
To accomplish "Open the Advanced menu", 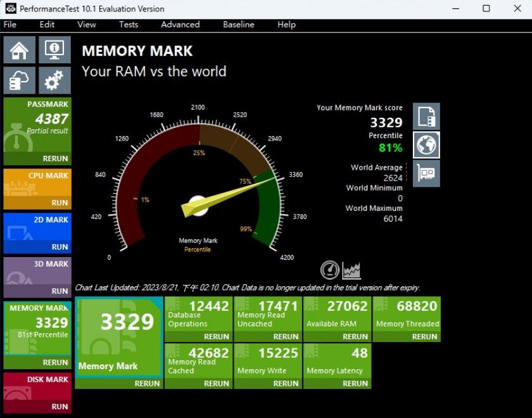I will pos(180,25).
